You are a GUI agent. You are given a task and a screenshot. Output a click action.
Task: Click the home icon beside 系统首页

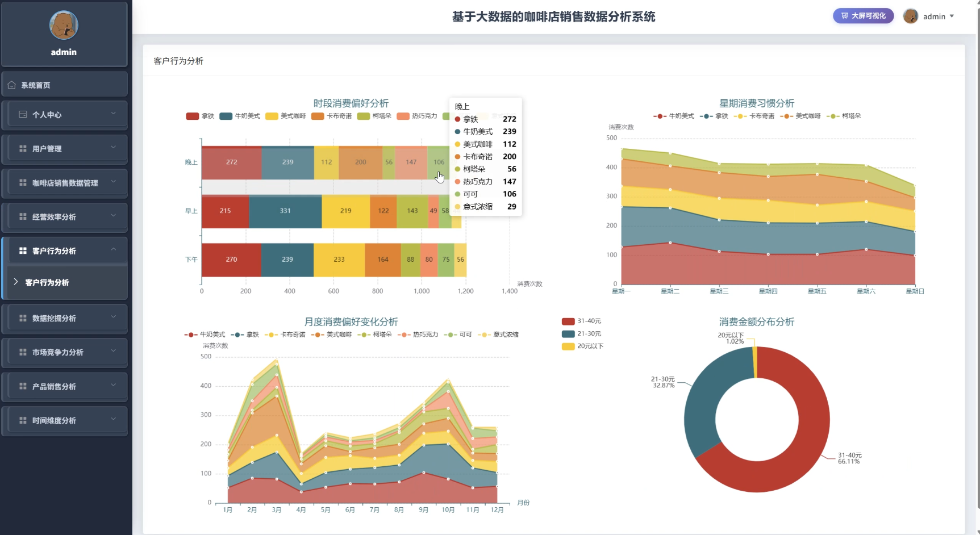click(11, 85)
